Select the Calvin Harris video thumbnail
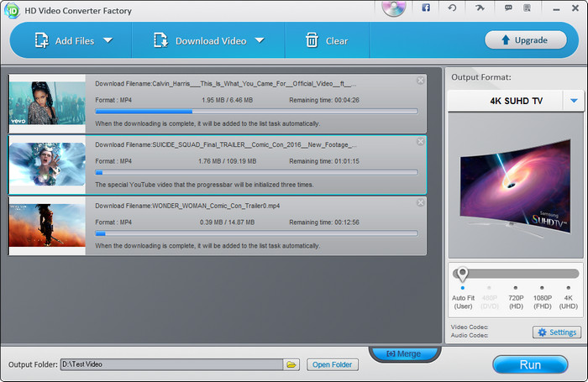 tap(47, 103)
